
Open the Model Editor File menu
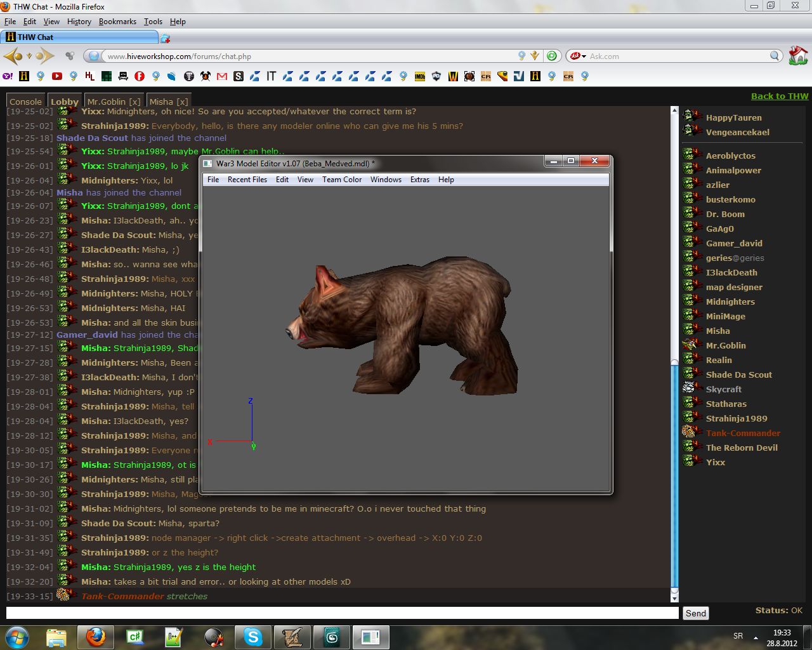click(213, 180)
